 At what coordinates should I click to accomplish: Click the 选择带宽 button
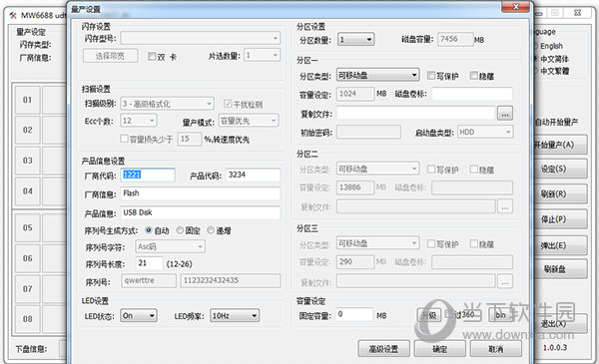point(110,56)
